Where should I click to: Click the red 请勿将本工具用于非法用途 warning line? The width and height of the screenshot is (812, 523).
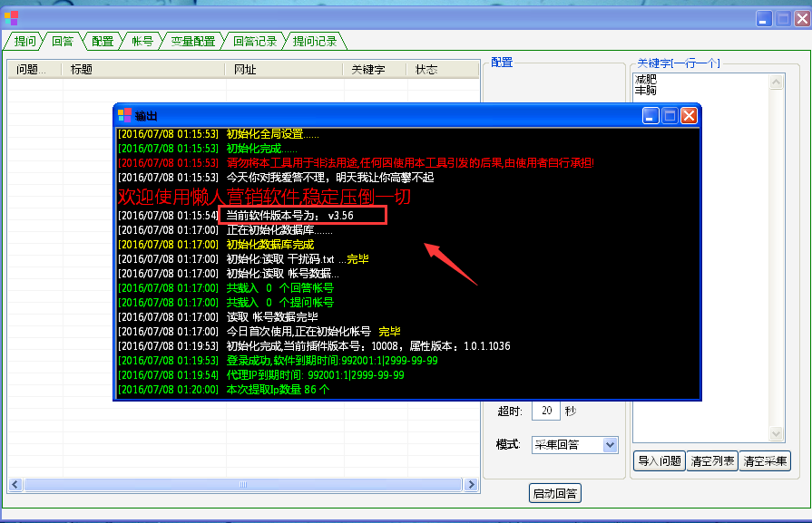[x=356, y=163]
